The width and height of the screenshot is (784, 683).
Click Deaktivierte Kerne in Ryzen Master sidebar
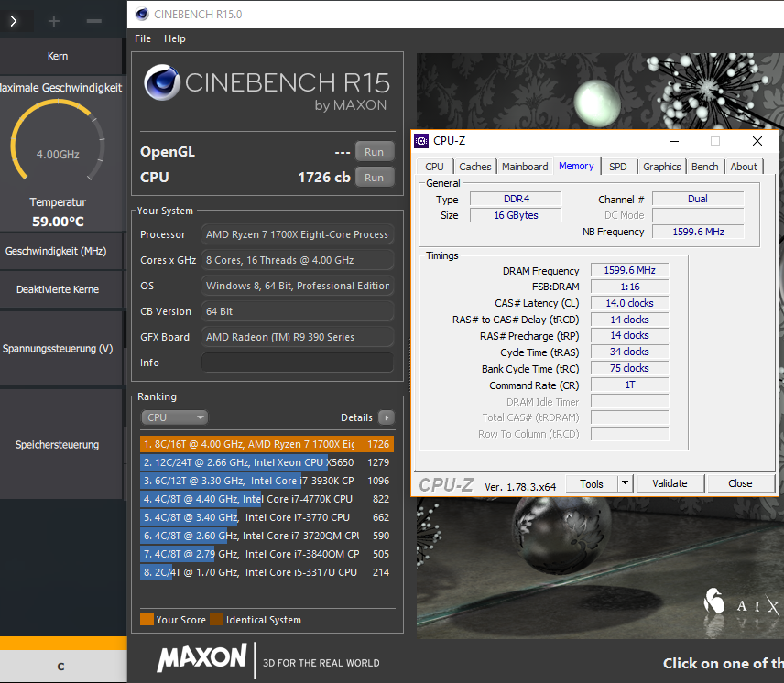click(x=60, y=289)
